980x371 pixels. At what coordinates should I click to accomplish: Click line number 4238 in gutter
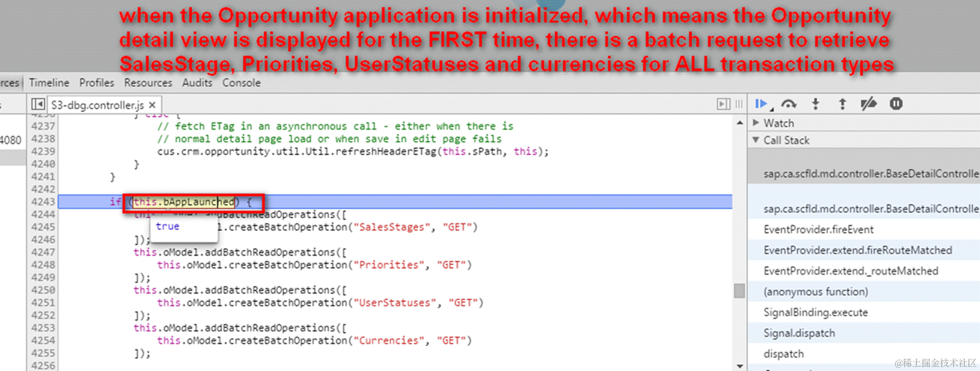pos(43,139)
